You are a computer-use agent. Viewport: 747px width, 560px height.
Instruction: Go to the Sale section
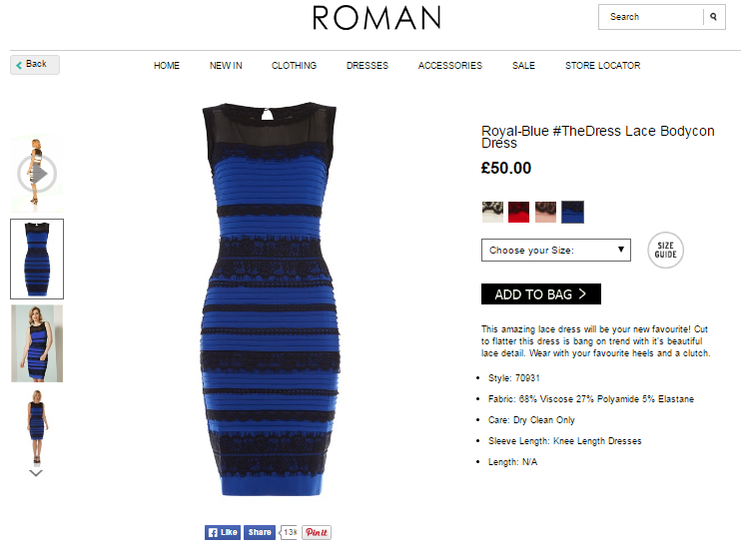(523, 66)
